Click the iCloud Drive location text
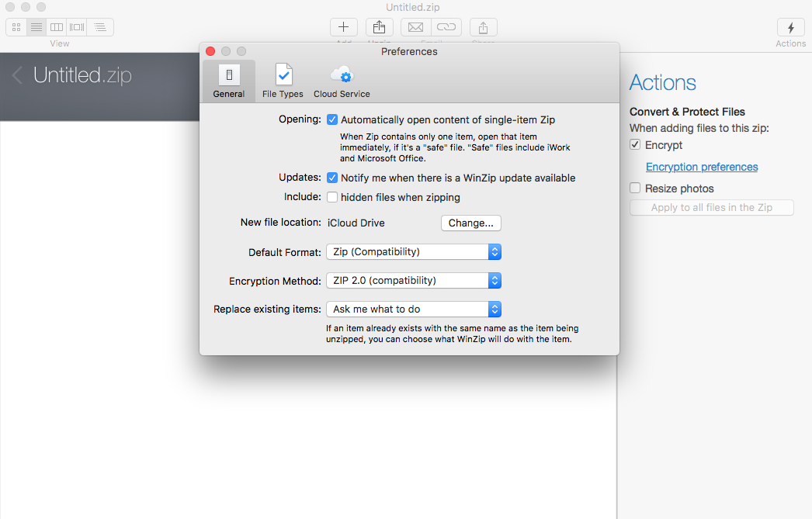The height and width of the screenshot is (519, 812). coord(356,223)
